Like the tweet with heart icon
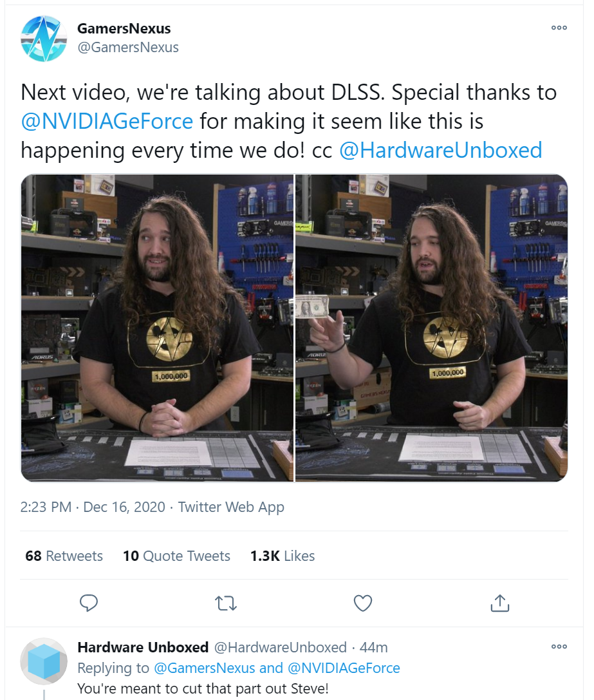 (x=363, y=603)
